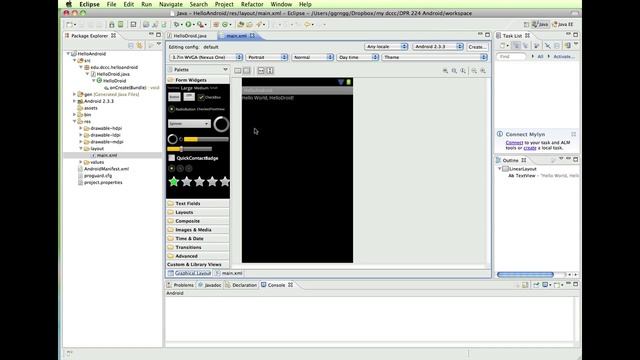Open the Apple menu

69,4
